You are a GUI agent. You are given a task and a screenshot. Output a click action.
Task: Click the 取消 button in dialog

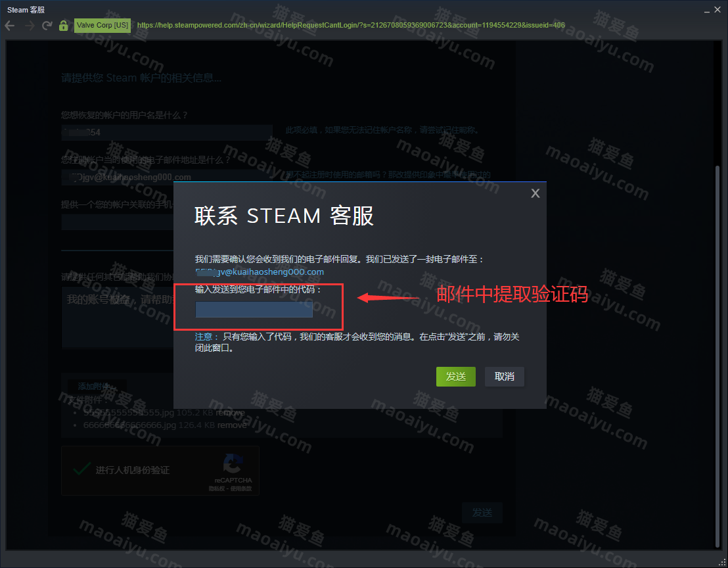504,377
